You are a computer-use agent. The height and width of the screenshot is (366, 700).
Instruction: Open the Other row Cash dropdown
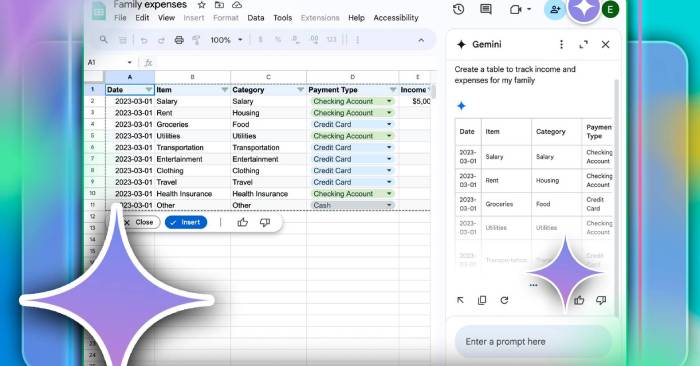coord(389,205)
